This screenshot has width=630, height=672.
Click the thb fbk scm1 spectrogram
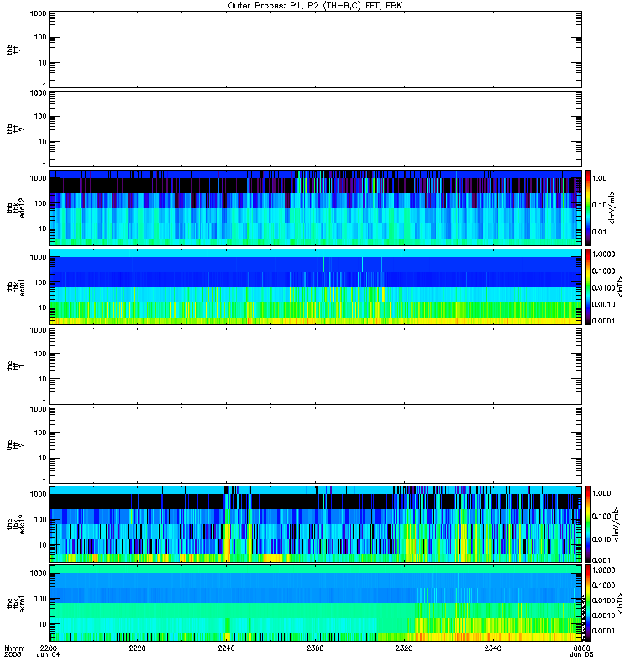click(315, 286)
